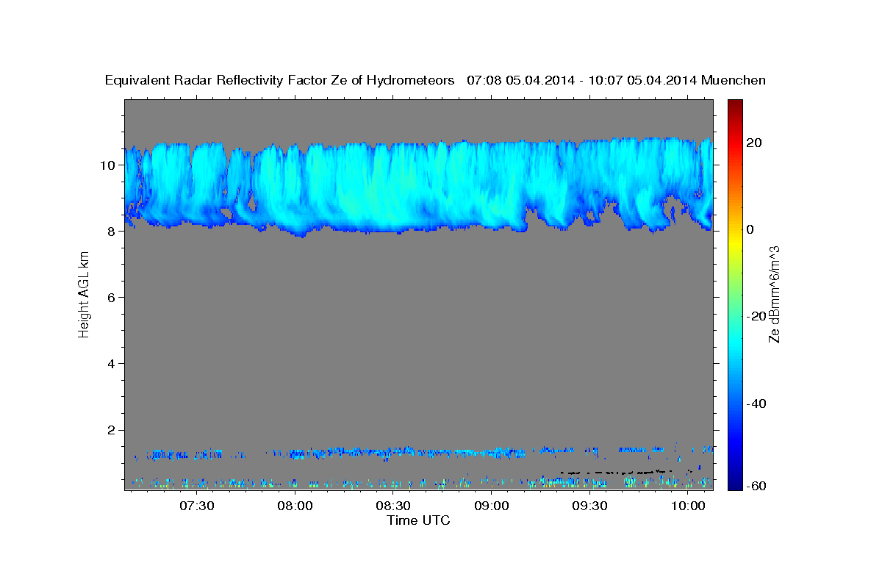Click the plot title text

pyautogui.click(x=435, y=81)
